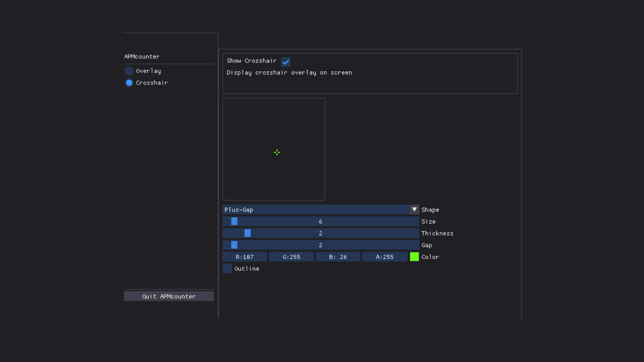This screenshot has height=362, width=644.
Task: Edit the R:107 red value field
Action: (x=245, y=257)
